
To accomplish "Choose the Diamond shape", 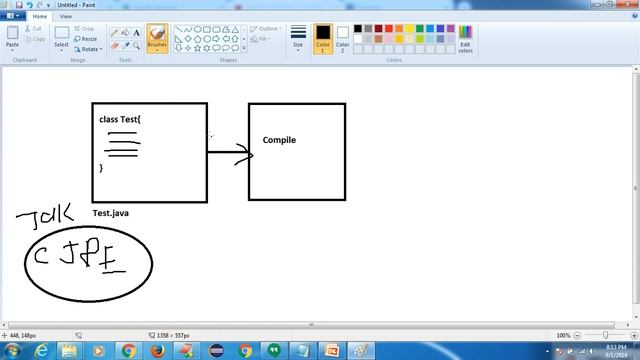I will click(x=188, y=39).
